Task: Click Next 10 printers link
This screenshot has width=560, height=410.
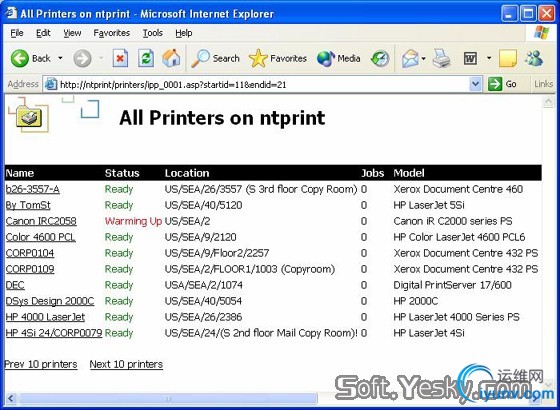Action: pyautogui.click(x=126, y=364)
